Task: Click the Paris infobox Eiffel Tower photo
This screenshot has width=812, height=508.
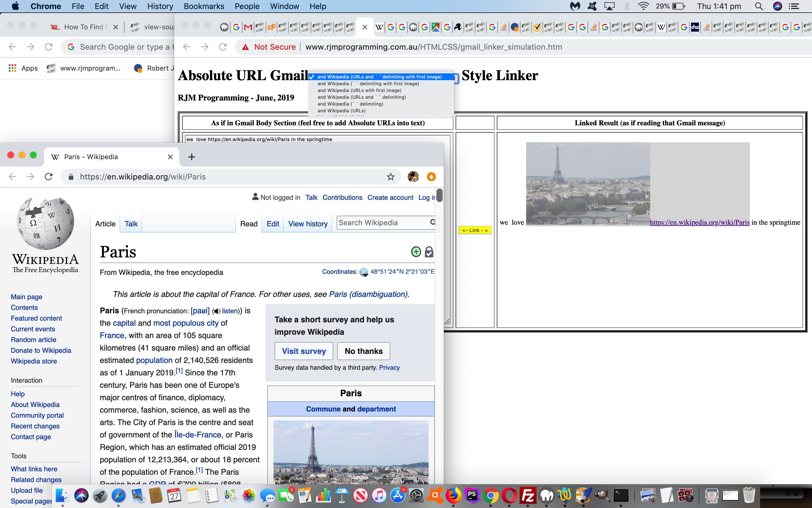Action: 351,452
